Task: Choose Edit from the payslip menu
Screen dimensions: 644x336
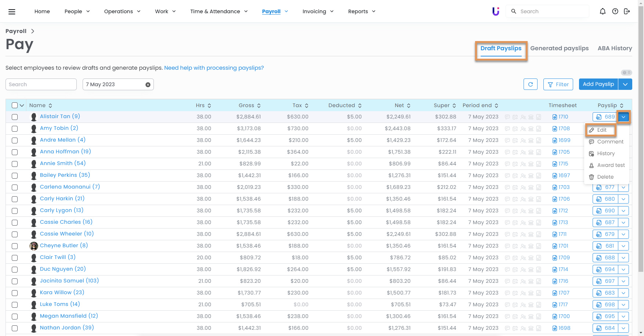Action: (x=601, y=130)
